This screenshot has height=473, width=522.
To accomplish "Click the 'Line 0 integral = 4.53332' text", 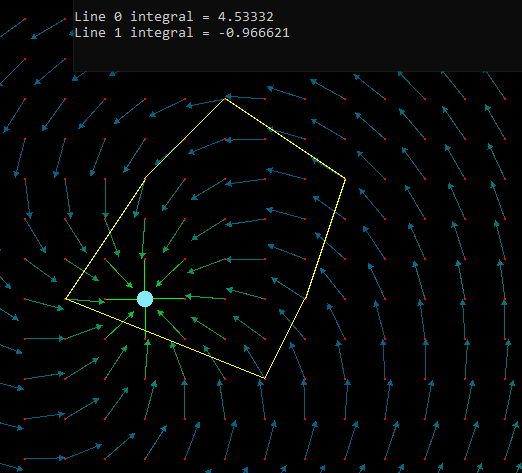I will (174, 17).
